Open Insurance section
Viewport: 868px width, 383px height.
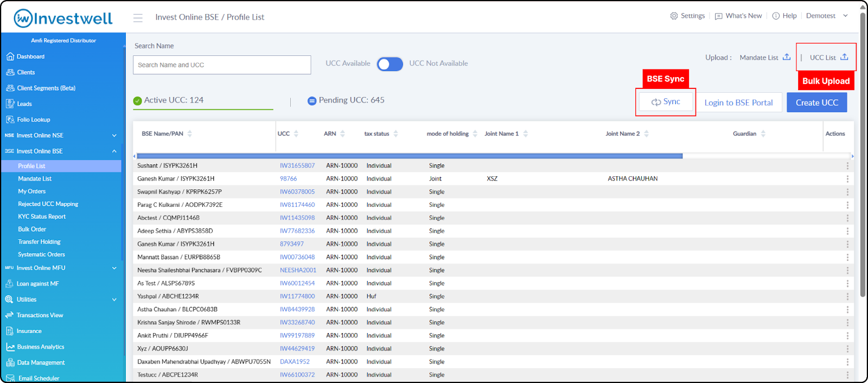click(29, 331)
